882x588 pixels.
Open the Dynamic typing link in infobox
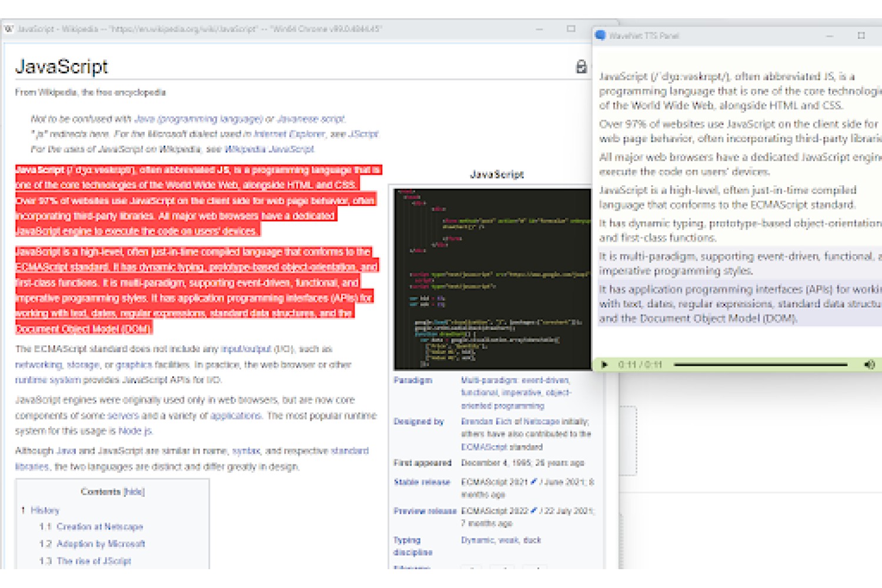(477, 540)
